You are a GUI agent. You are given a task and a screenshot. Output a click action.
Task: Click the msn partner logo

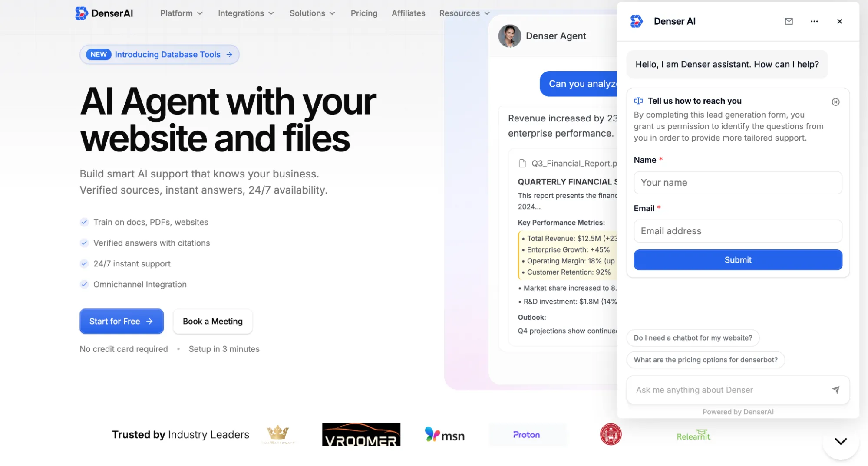pyautogui.click(x=444, y=435)
